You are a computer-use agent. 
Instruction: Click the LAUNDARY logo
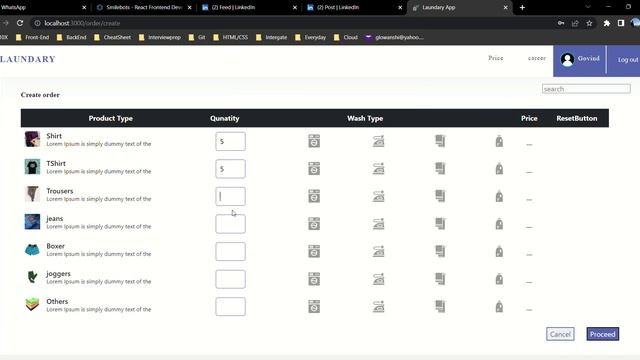[x=28, y=59]
